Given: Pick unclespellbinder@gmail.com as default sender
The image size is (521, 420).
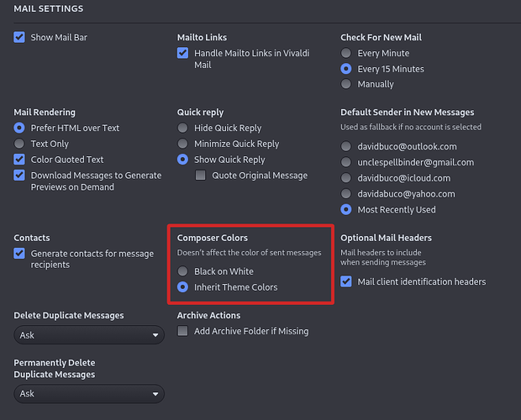Looking at the screenshot, I should (x=346, y=162).
